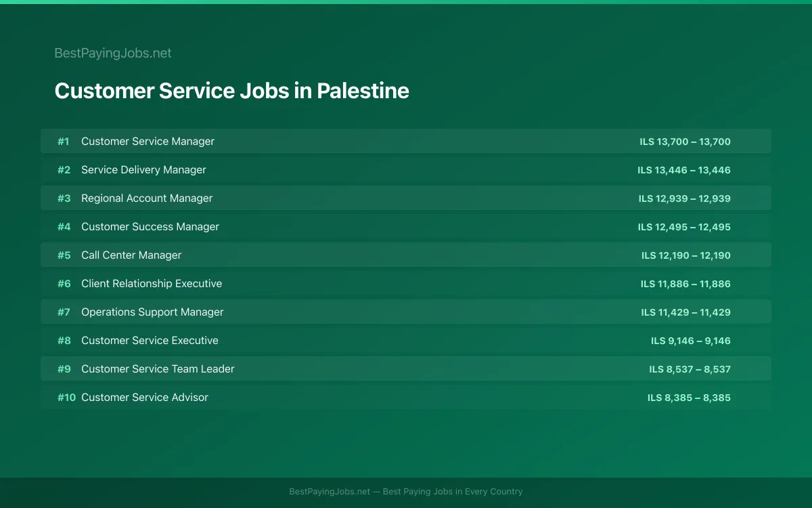
Task: Click Customer Service Team Leader job title
Action: [x=158, y=369]
